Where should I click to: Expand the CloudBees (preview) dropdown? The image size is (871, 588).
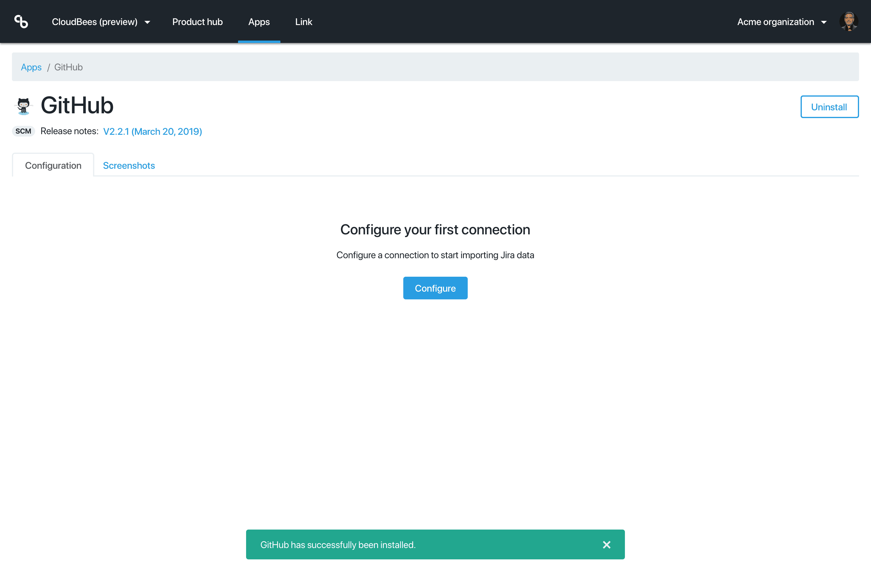[x=101, y=22]
